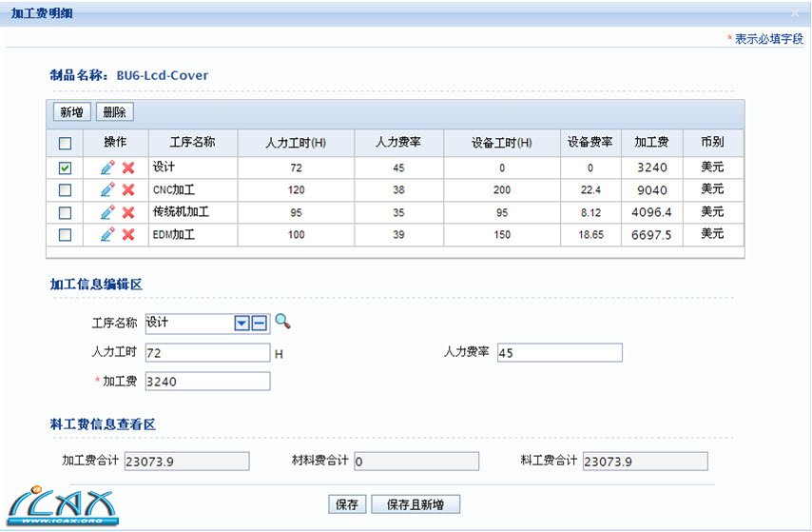Click the minus button beside 工序名称 dropdown
This screenshot has width=812, height=532.
(259, 324)
